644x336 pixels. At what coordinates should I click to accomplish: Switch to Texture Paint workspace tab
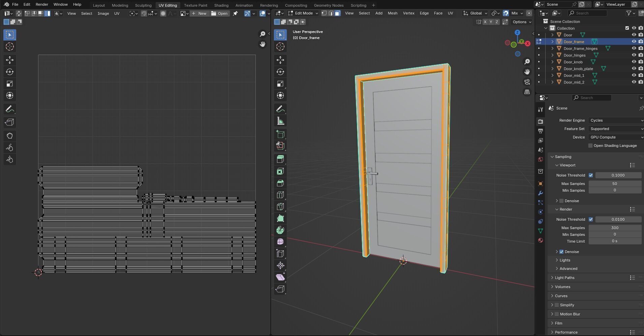[195, 5]
